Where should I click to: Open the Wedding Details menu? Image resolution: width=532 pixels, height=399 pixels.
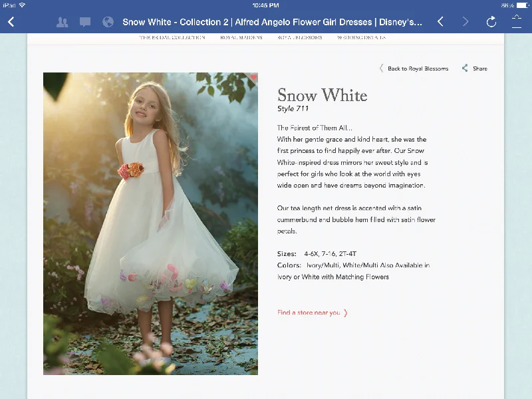tap(361, 37)
